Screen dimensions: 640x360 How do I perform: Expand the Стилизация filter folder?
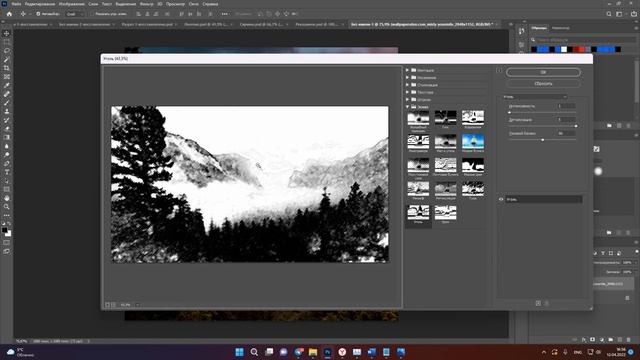pos(407,85)
